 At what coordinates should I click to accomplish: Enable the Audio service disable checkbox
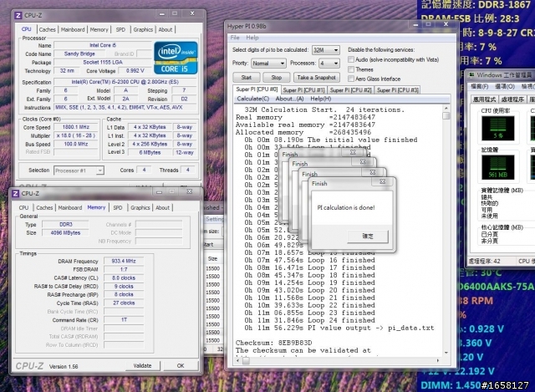tap(351, 59)
